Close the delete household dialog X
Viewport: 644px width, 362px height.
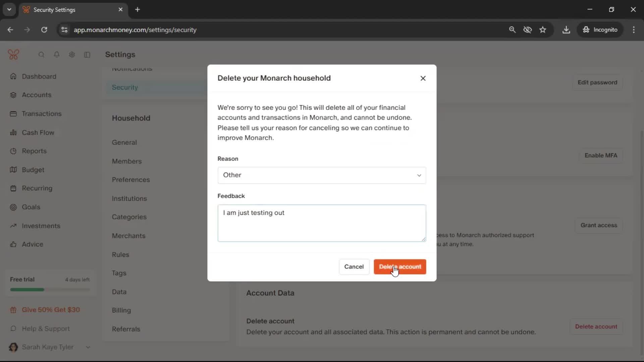pyautogui.click(x=423, y=78)
